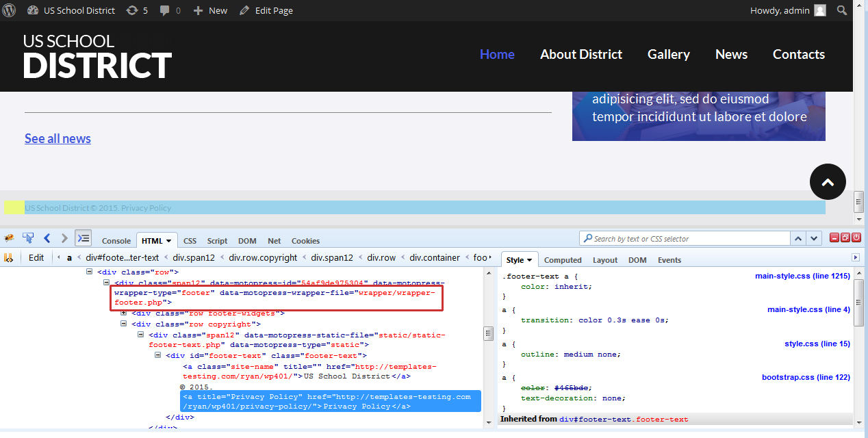View the 5 pending updates

pyautogui.click(x=137, y=10)
